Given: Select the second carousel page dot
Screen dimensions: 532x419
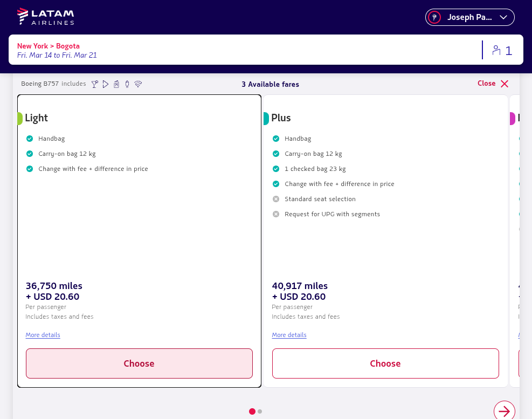Looking at the screenshot, I should [260, 411].
